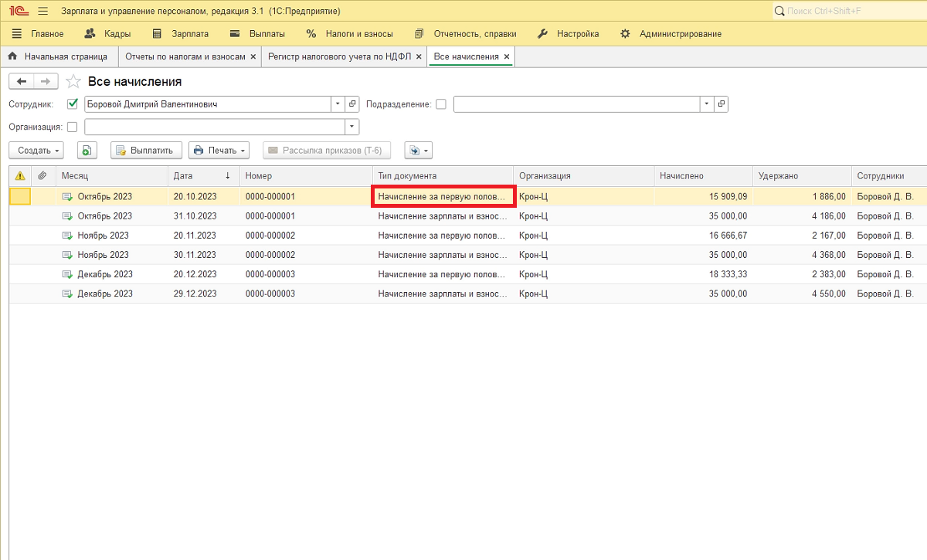This screenshot has height=560, width=927.
Task: Expand the Организация dropdown list
Action: tap(352, 127)
